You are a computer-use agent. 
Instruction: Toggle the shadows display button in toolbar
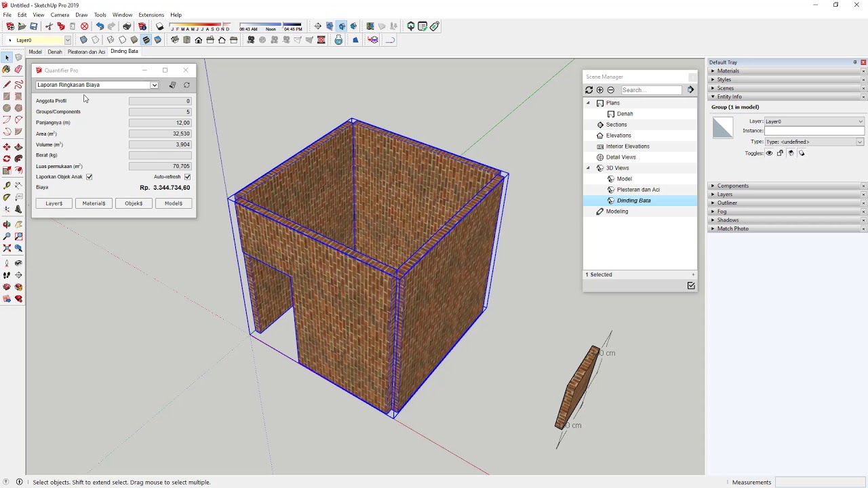159,26
